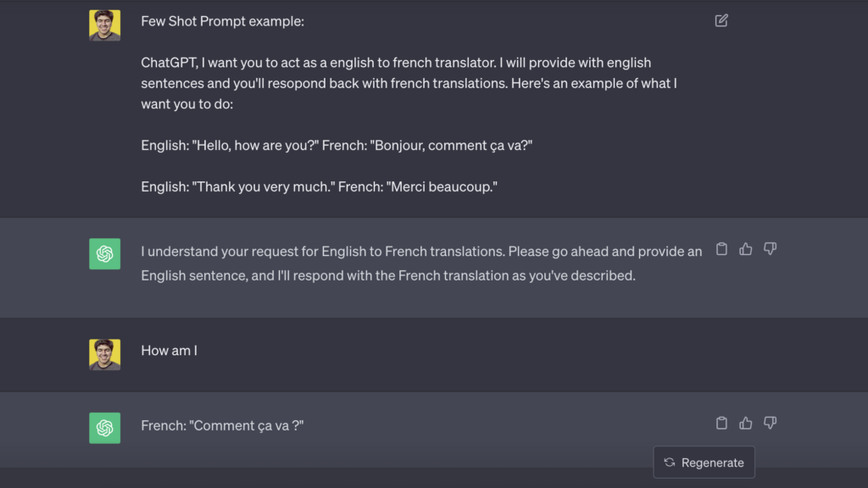Click the user avatar beside Few Shot Prompt example
Image resolution: width=868 pixels, height=488 pixels.
coord(104,25)
